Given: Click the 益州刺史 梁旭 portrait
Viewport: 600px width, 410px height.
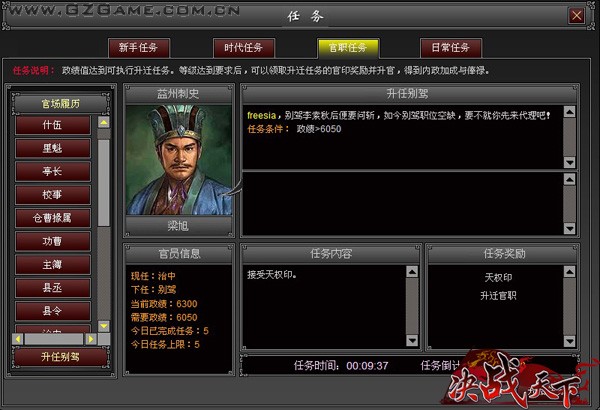Looking at the screenshot, I should click(179, 160).
